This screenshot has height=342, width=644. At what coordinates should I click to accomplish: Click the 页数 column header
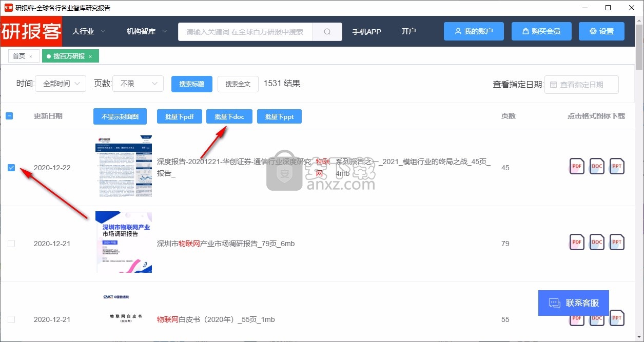509,116
